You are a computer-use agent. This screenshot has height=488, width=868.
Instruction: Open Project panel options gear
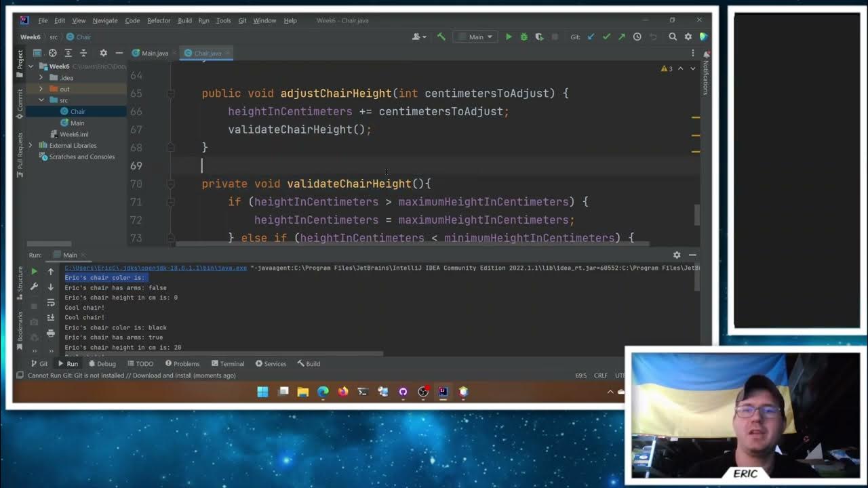[x=103, y=53]
